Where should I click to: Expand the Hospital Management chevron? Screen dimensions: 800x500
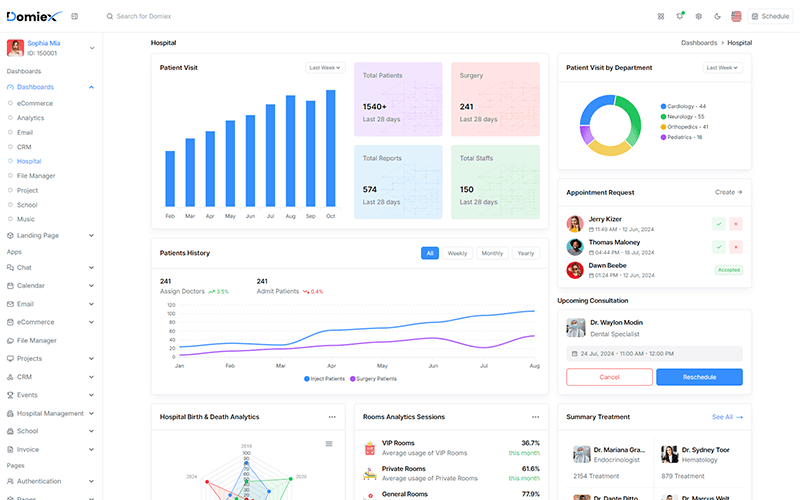tap(91, 413)
